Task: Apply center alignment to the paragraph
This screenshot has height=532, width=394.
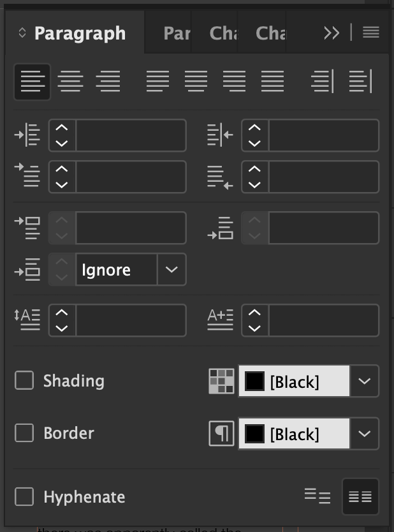Action: [71, 82]
